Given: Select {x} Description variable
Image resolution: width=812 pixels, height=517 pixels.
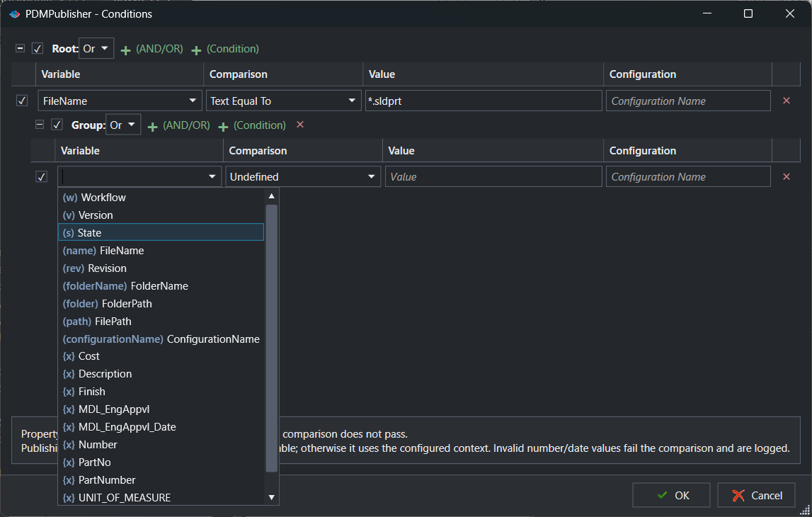Looking at the screenshot, I should pos(161,374).
